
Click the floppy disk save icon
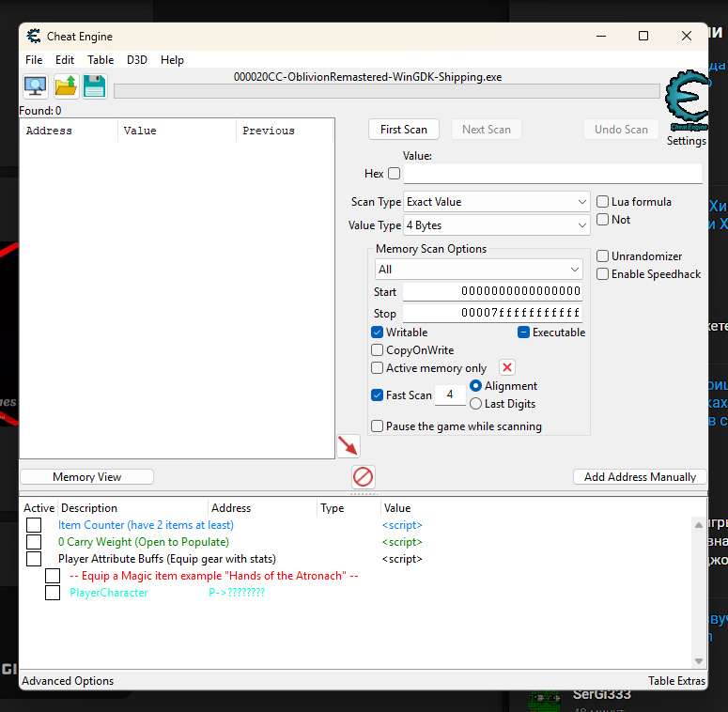(94, 86)
